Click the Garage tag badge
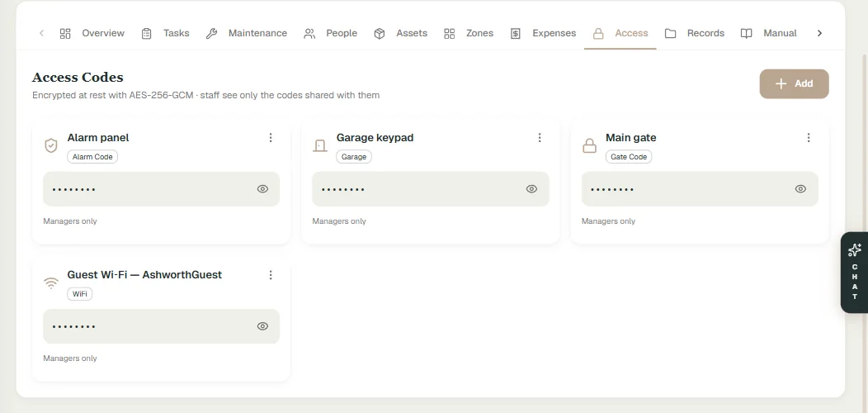 coord(354,157)
